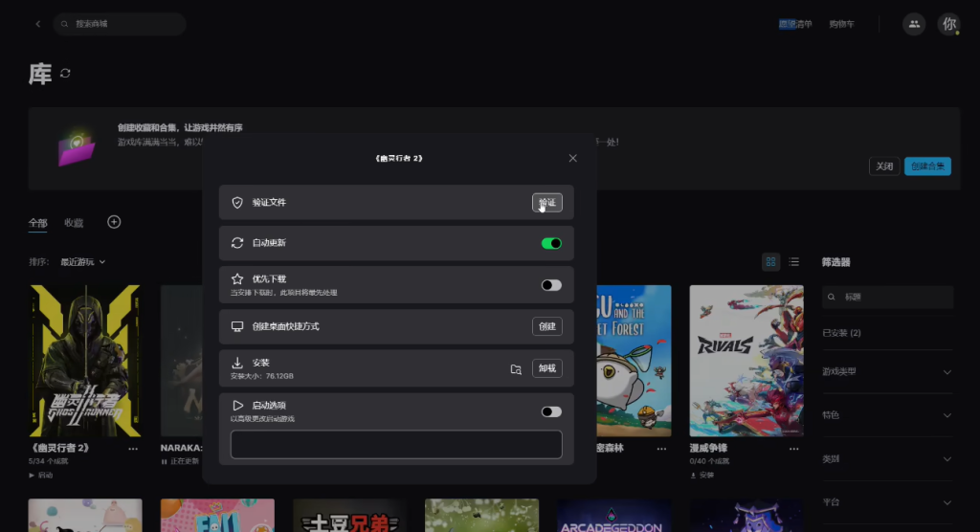Expand the 游戏类型 filter section
Viewport: 980px width, 532px height.
point(947,371)
